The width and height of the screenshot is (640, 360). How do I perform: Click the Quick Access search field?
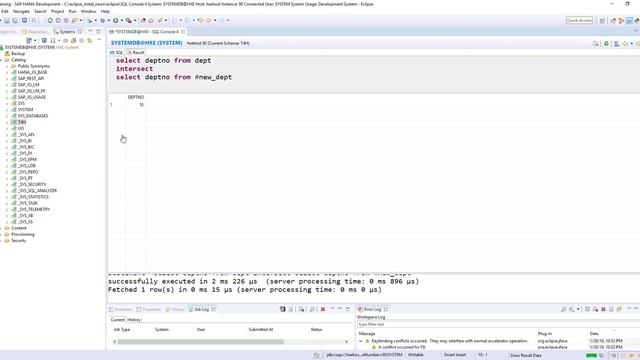pyautogui.click(x=579, y=20)
